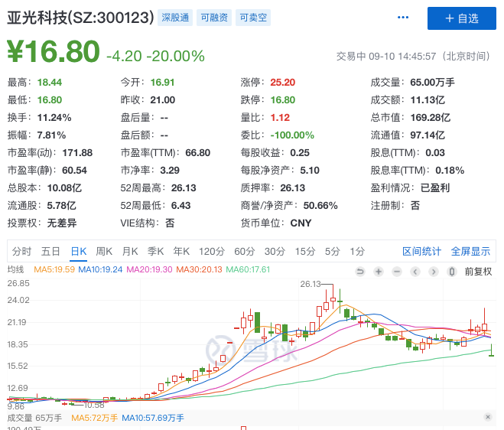Zoom out chart with the minus icon
Screen dimensions: 504x430
click(x=397, y=272)
